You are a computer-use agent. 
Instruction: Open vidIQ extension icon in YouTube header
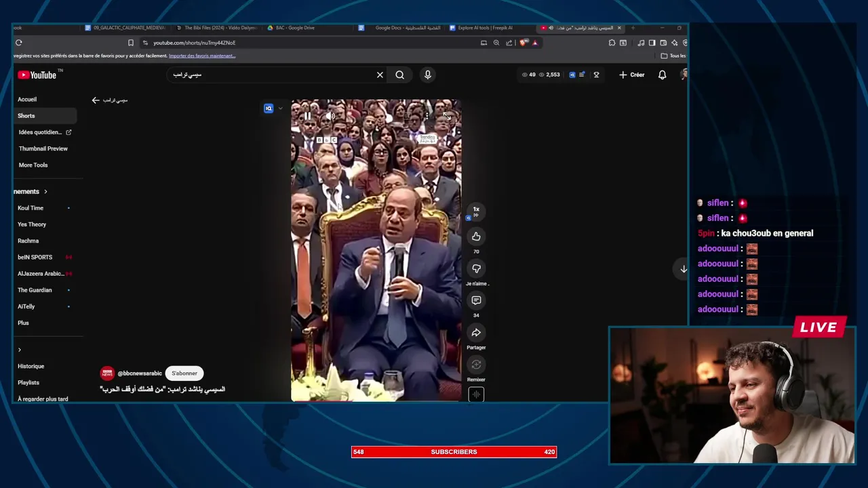572,75
